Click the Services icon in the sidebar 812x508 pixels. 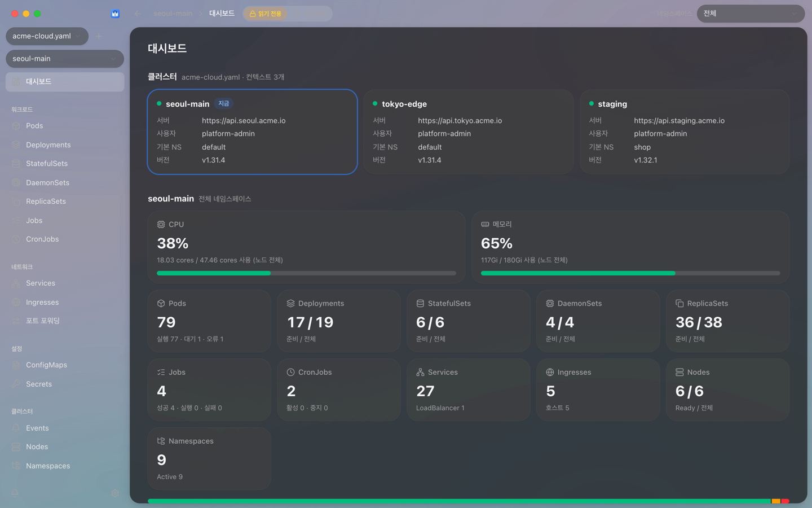pyautogui.click(x=16, y=283)
